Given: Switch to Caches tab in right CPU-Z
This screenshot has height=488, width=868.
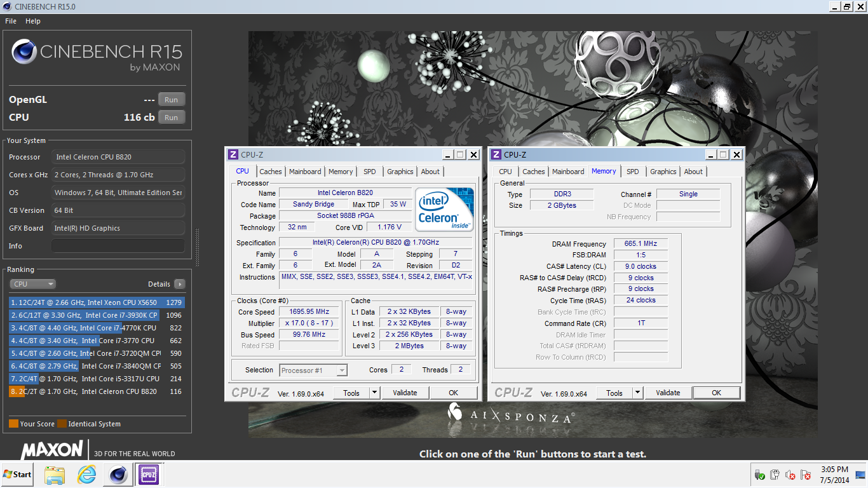Looking at the screenshot, I should pos(534,172).
